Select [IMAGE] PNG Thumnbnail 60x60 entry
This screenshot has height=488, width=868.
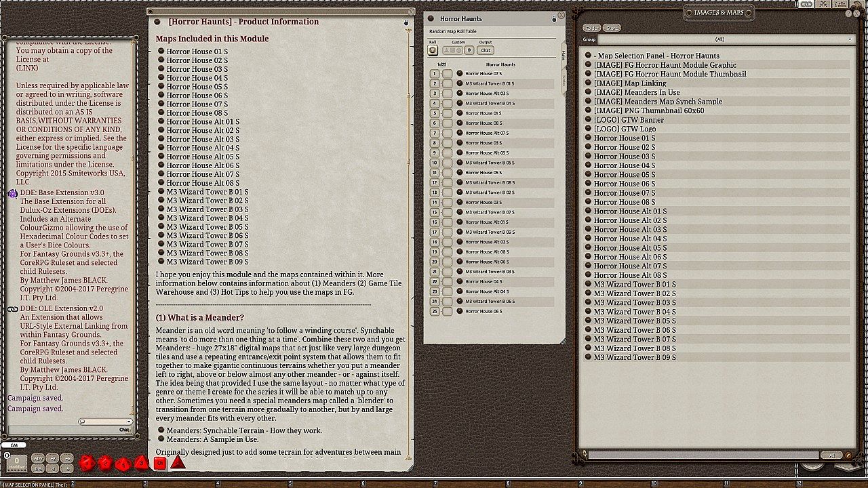(x=649, y=110)
